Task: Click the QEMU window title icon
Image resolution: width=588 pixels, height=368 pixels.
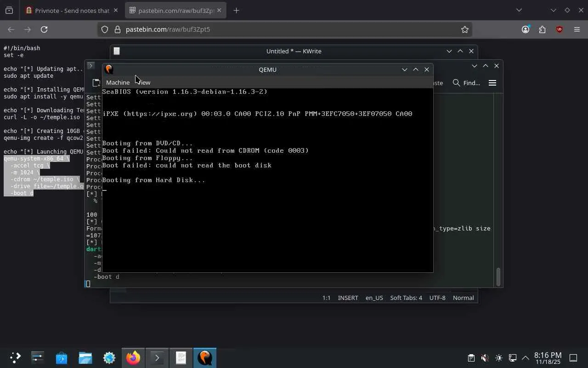Action: click(x=109, y=69)
